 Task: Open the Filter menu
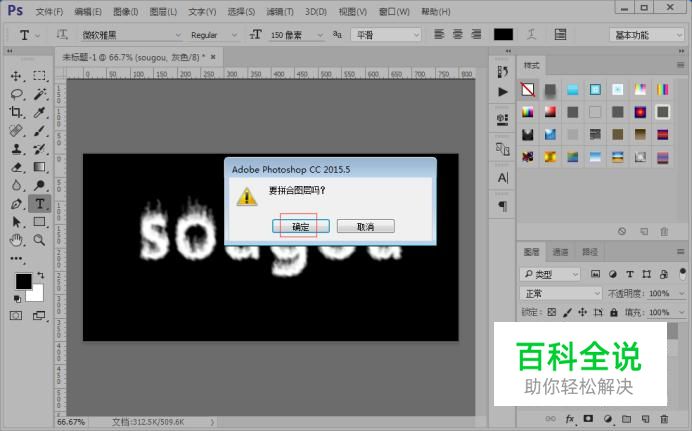280,12
